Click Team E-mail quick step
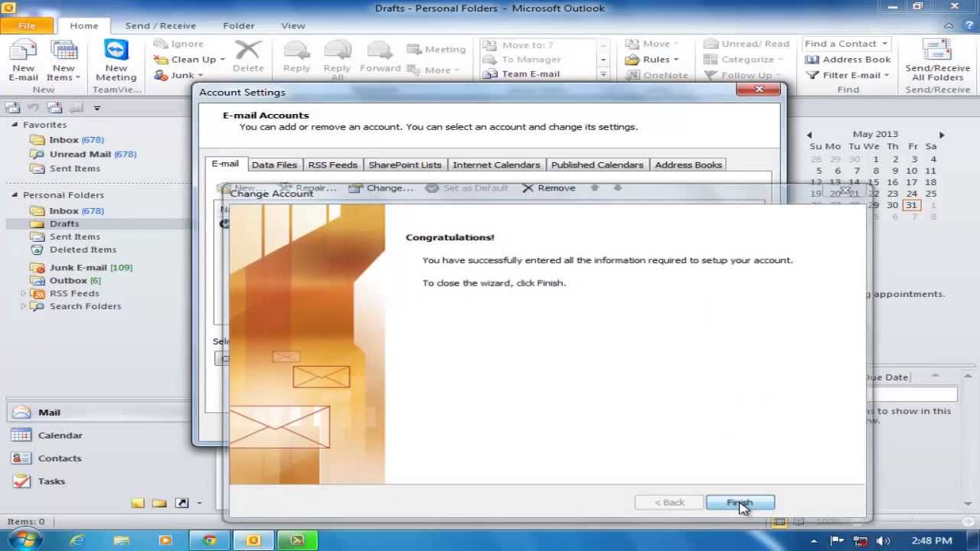 [x=539, y=74]
